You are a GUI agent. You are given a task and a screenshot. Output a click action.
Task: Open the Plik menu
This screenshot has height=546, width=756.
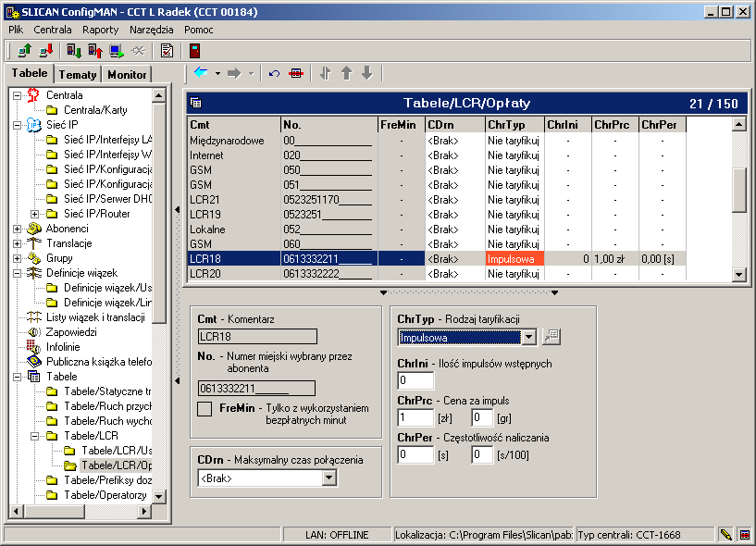click(x=16, y=30)
